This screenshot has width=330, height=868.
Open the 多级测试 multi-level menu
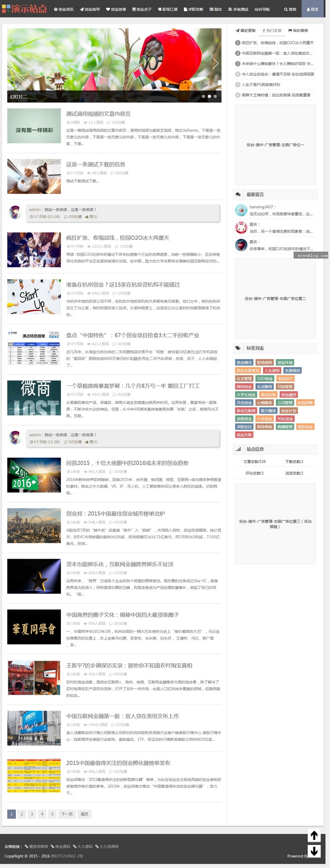[238, 9]
